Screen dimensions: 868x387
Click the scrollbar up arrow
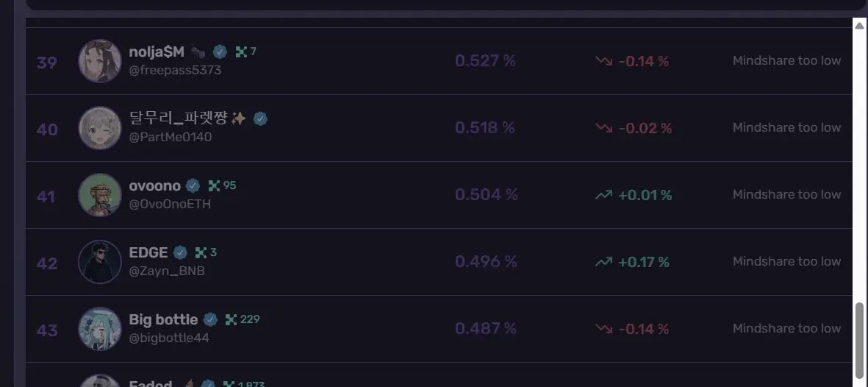pos(859,26)
